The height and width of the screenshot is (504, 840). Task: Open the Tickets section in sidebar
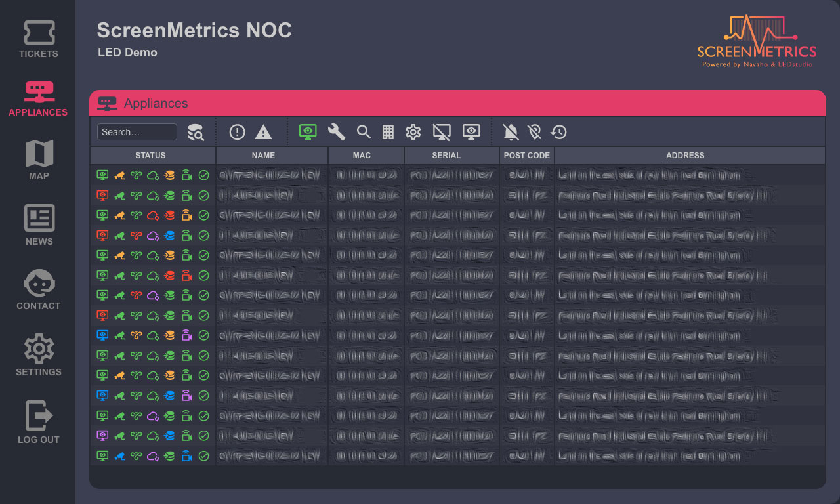(39, 39)
